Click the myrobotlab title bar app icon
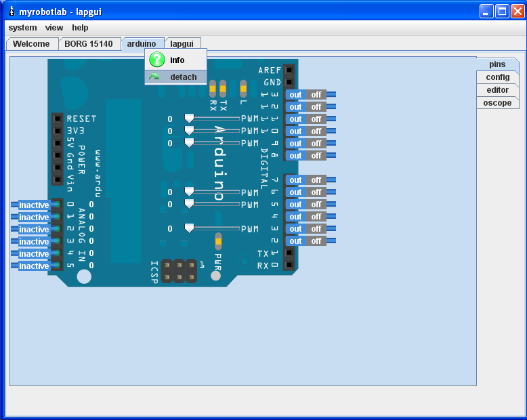Screen dimensions: 527x420 12,12
